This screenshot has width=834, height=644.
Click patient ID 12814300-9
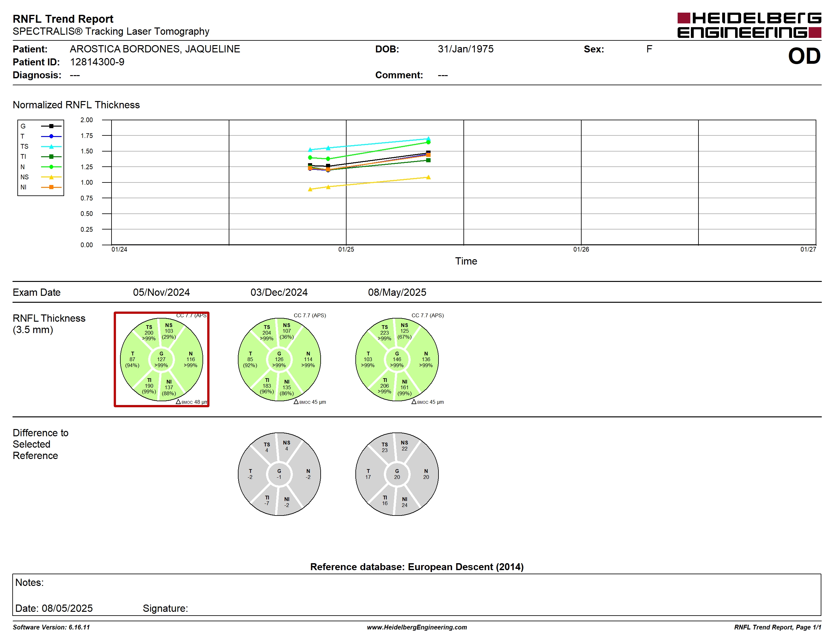pos(97,62)
